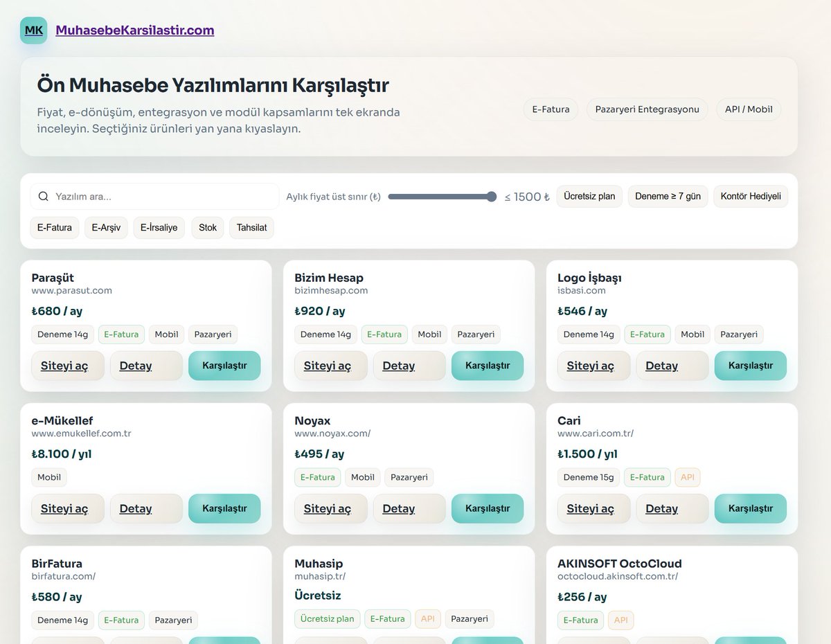Click the E-Fatura tag on Noyax

tap(318, 477)
